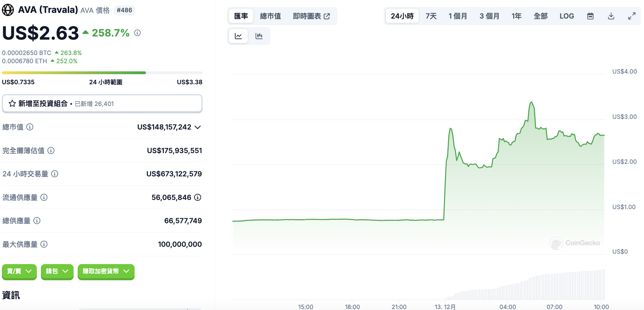Select the line chart view icon
644x310 pixels.
point(238,36)
